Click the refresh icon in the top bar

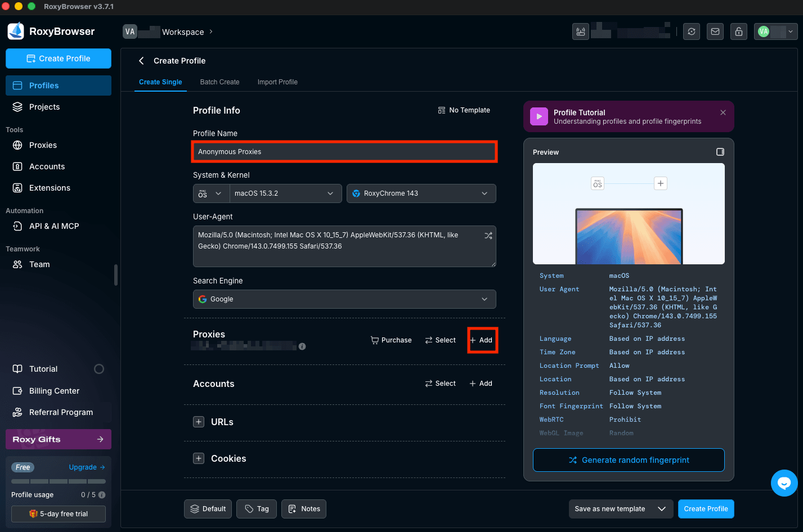tap(691, 31)
